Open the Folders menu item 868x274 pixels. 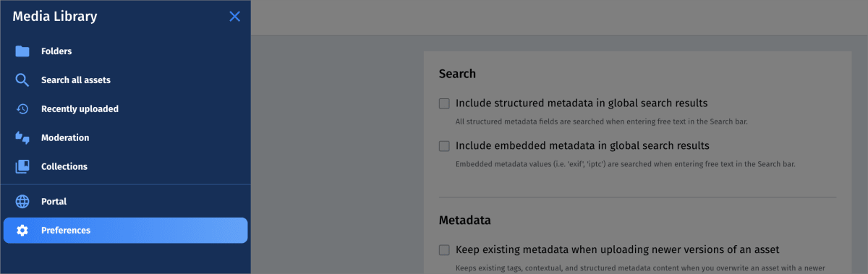click(x=125, y=51)
